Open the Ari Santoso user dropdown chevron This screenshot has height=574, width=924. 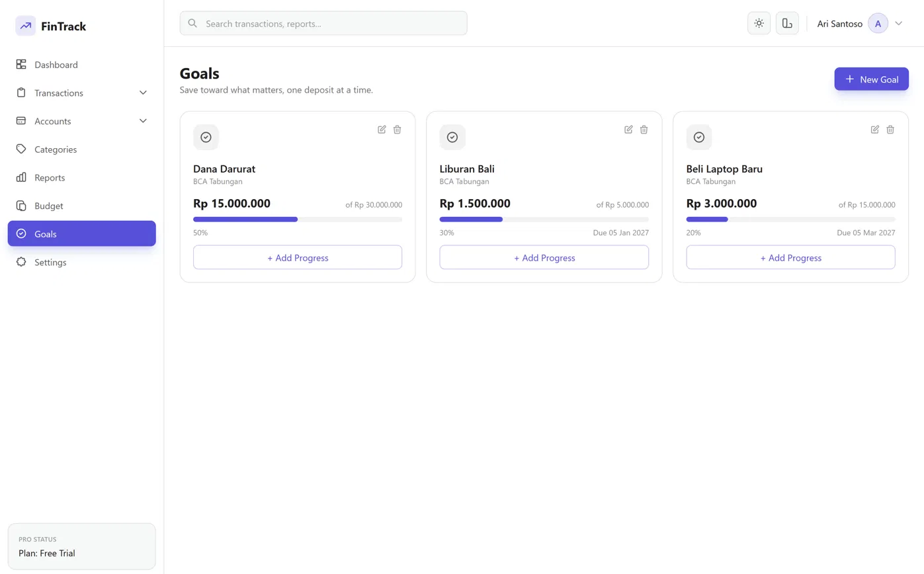[898, 23]
